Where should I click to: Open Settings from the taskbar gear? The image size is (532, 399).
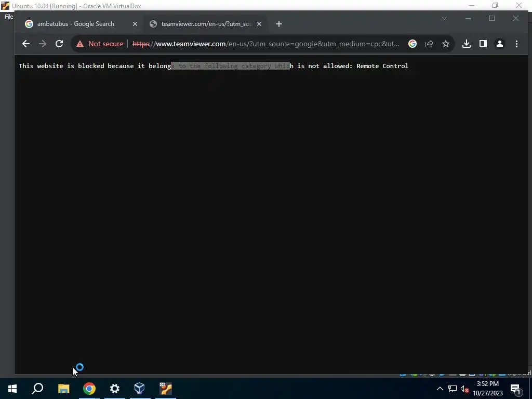[115, 389]
